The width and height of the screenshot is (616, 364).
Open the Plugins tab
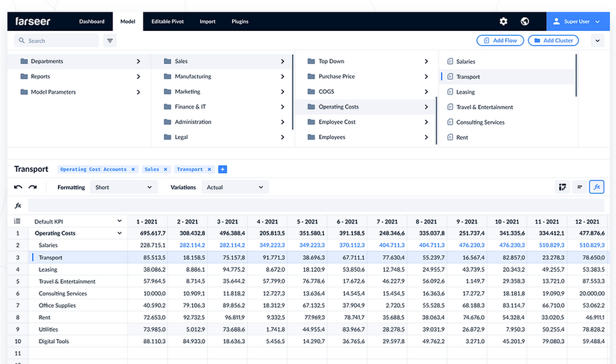pyautogui.click(x=240, y=22)
